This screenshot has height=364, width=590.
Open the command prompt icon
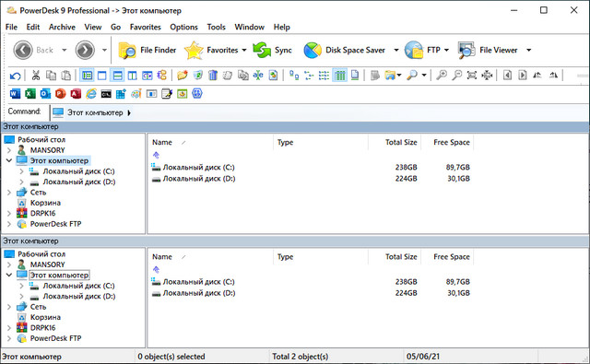coord(106,94)
